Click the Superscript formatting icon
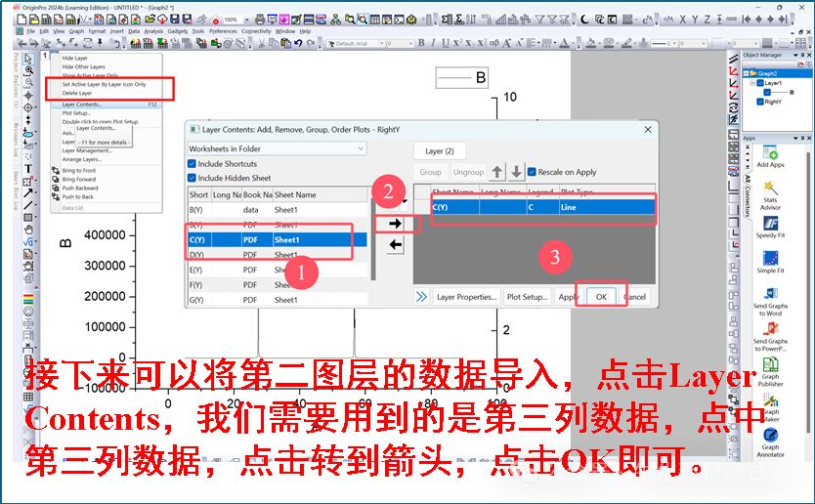Screen dimensions: 815x504 tap(457, 43)
